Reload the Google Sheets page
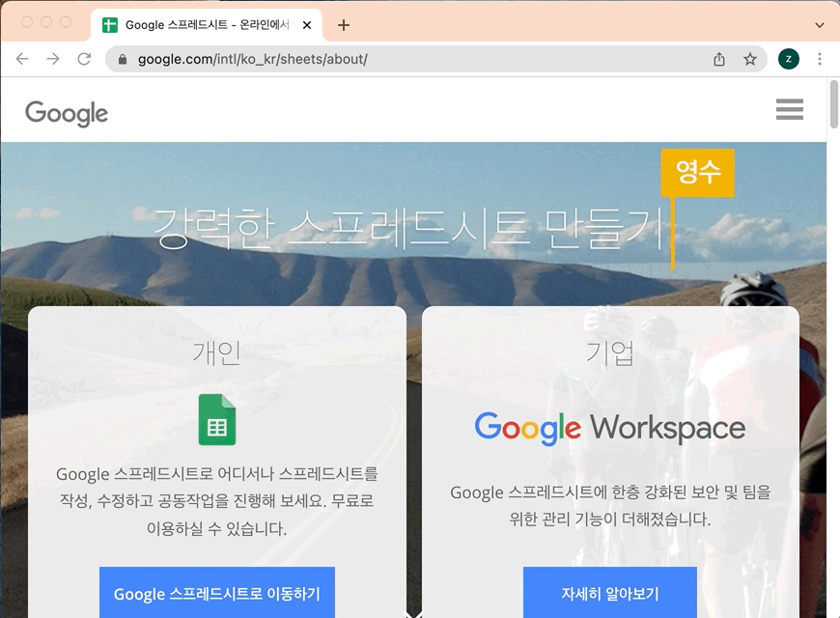The image size is (840, 618). pos(84,59)
